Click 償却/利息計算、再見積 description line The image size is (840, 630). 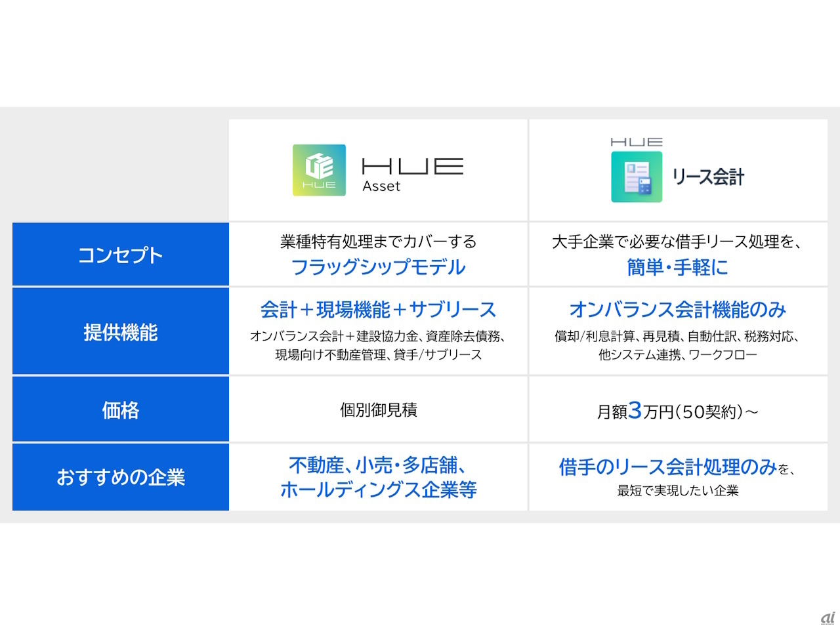677,336
